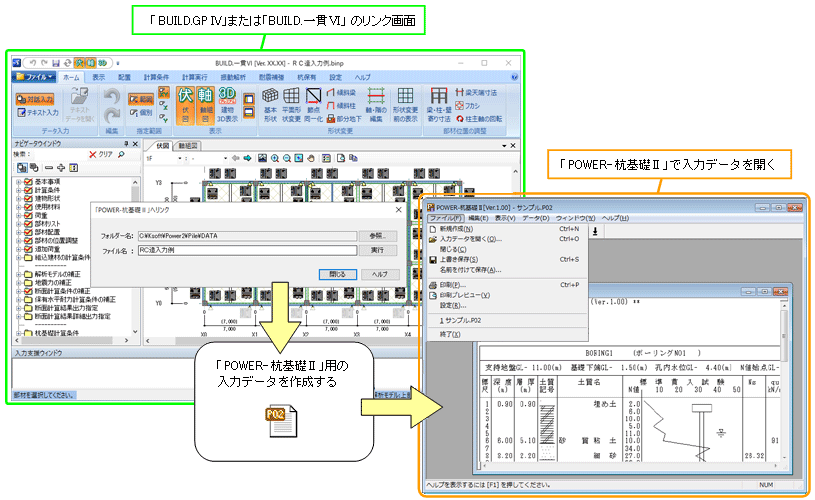Click the 対話入力 button in ribbon

click(x=35, y=99)
